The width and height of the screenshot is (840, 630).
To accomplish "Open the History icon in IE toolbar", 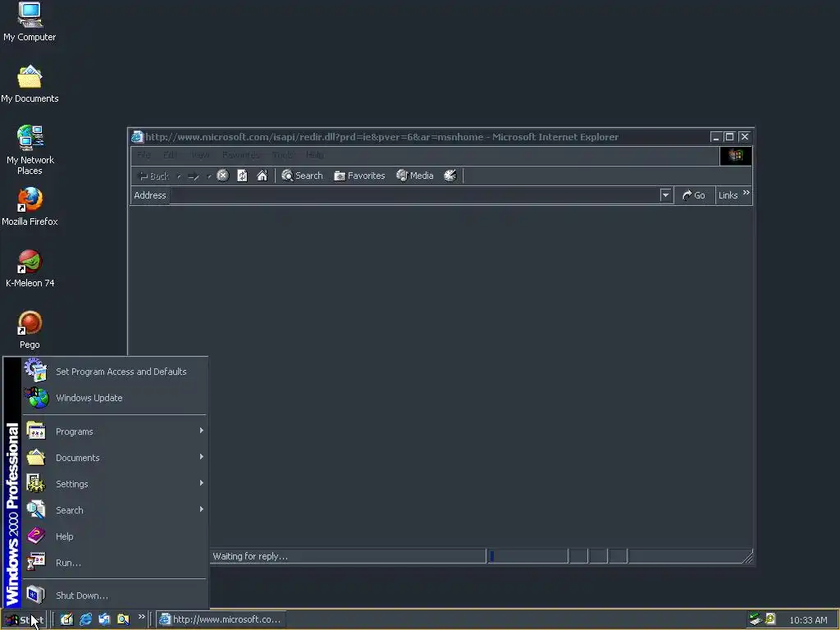I will [x=450, y=176].
